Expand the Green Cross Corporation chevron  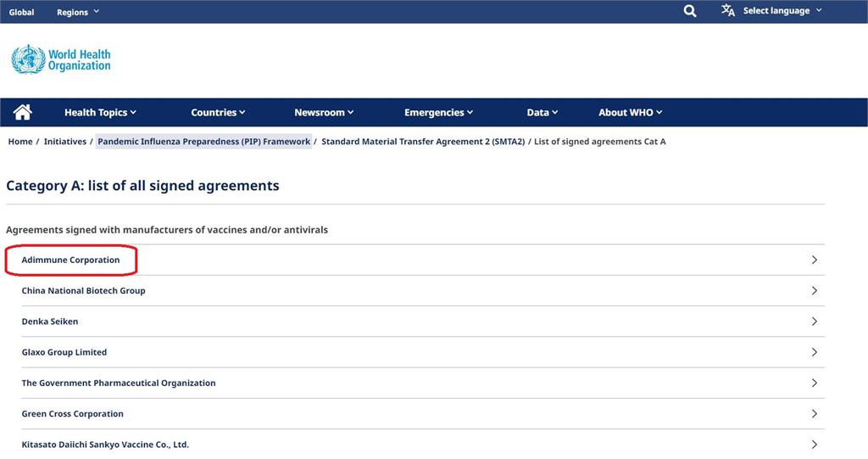click(x=815, y=413)
